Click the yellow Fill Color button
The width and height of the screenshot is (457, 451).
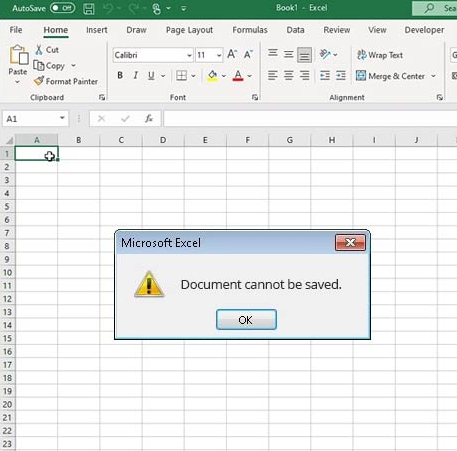[x=212, y=76]
